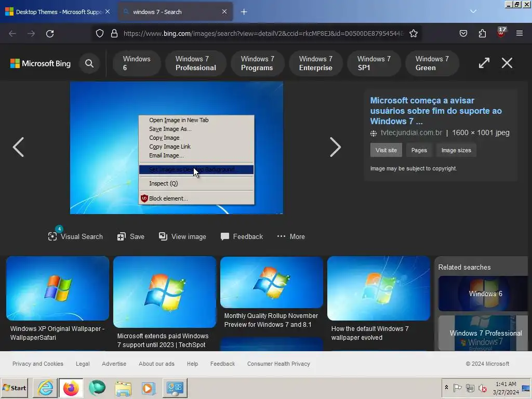Click the uBlock Origin toolbar icon
532x399 pixels.
(501, 33)
